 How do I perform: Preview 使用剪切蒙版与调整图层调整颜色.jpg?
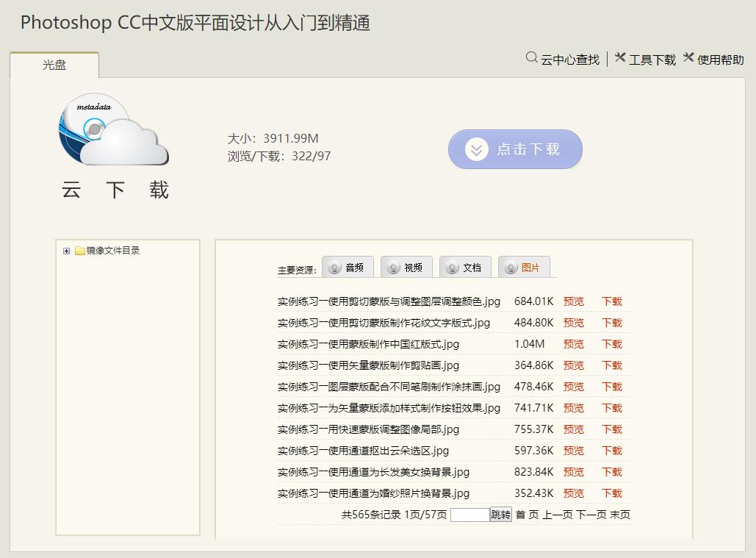tap(574, 301)
